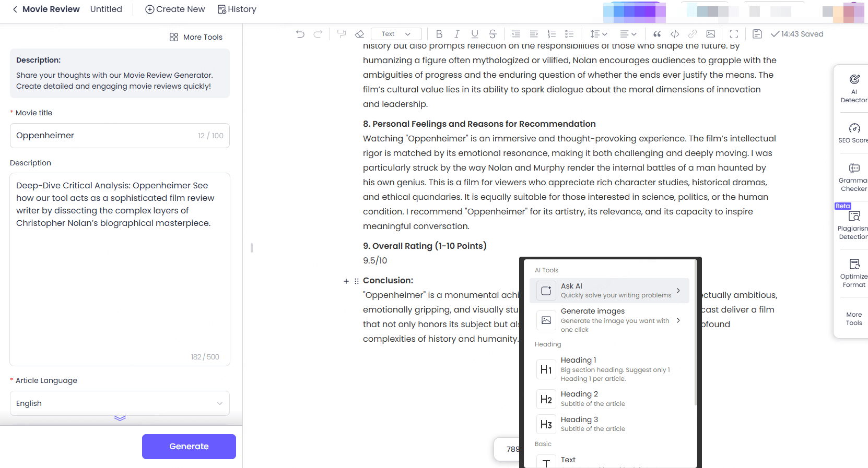Viewport: 868px width, 468px height.
Task: Insert an image from toolbar
Action: coord(710,34)
